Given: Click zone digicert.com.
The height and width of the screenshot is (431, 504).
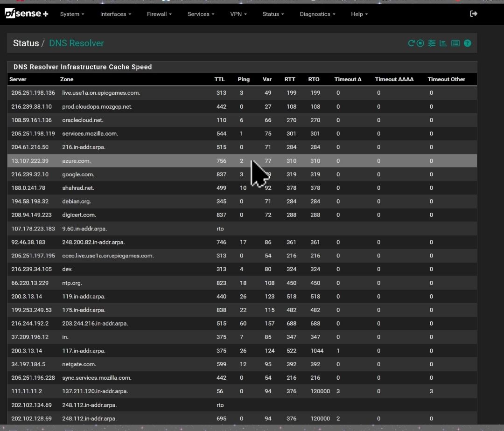Looking at the screenshot, I should [x=79, y=215].
